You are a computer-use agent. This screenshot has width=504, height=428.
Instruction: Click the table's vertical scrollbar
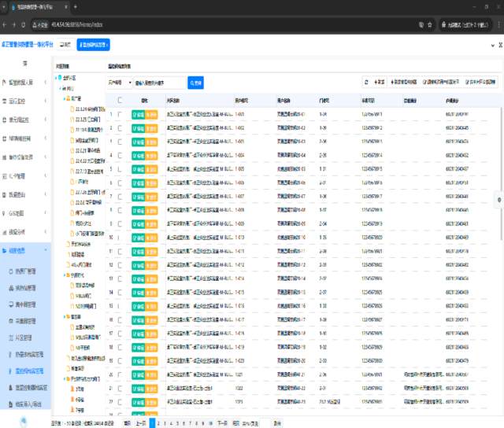[x=502, y=173]
